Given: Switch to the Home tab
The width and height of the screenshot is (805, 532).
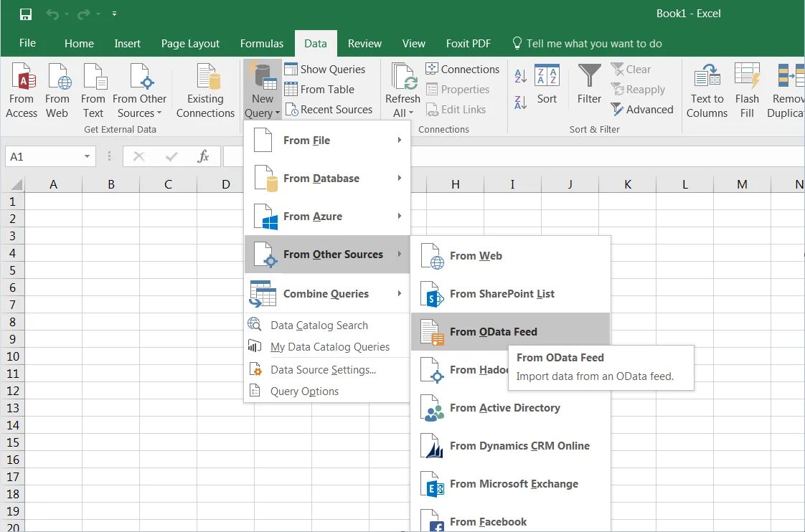Looking at the screenshot, I should click(x=79, y=44).
